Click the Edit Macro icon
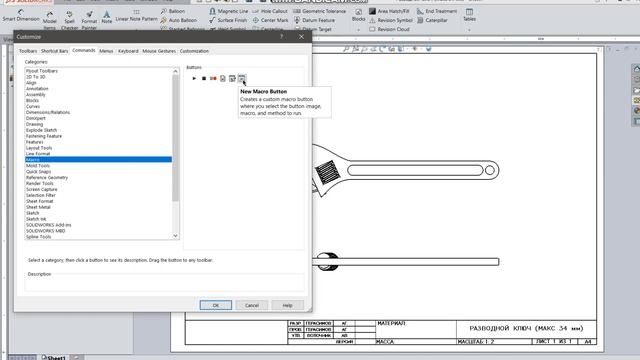 click(x=232, y=78)
